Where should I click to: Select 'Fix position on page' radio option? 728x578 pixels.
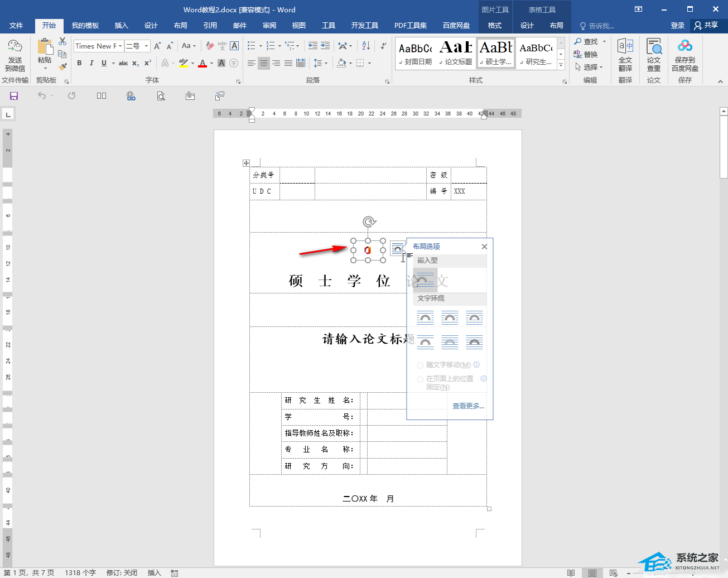coord(421,379)
